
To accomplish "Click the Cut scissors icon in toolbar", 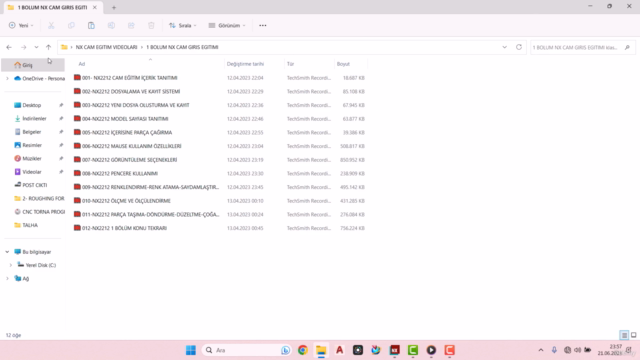I will [51, 25].
